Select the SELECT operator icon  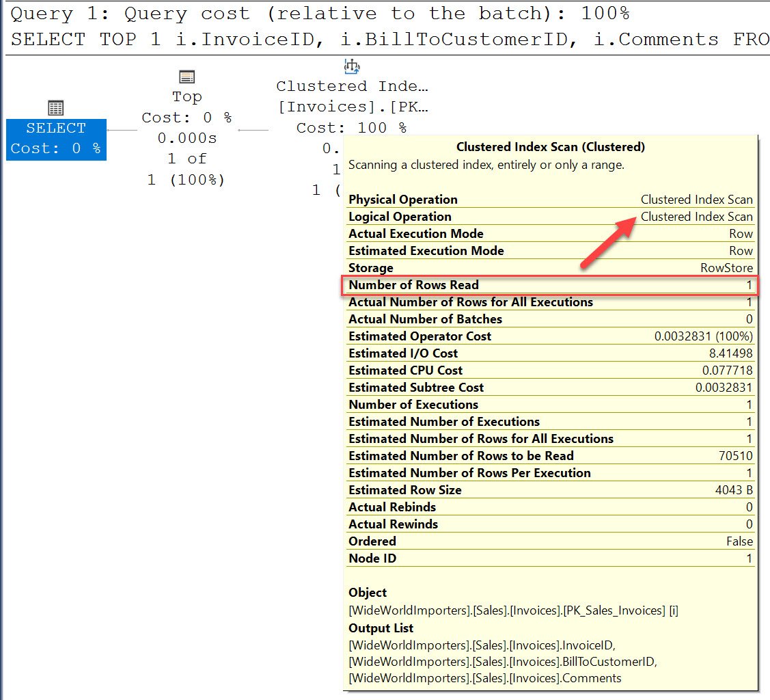click(55, 107)
